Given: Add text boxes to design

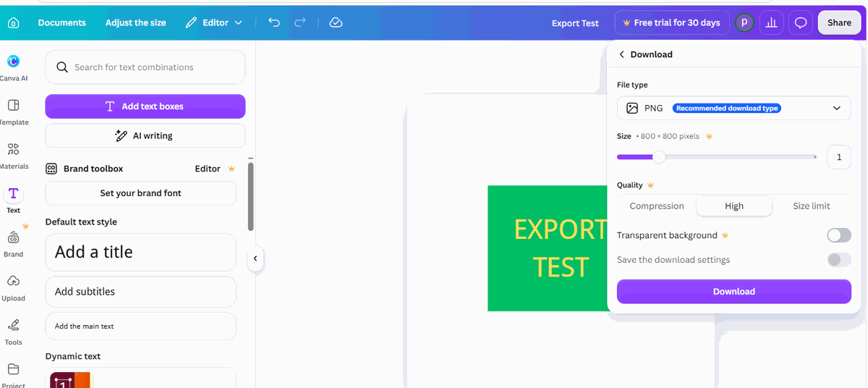Looking at the screenshot, I should (145, 106).
